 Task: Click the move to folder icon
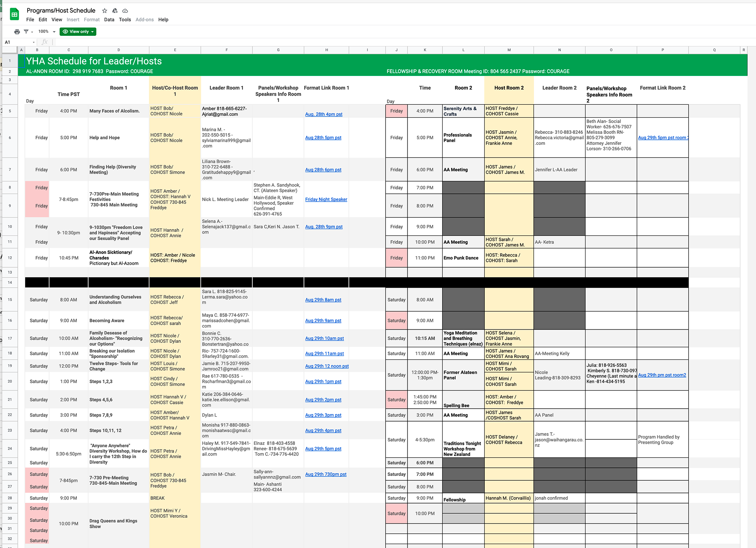[115, 11]
